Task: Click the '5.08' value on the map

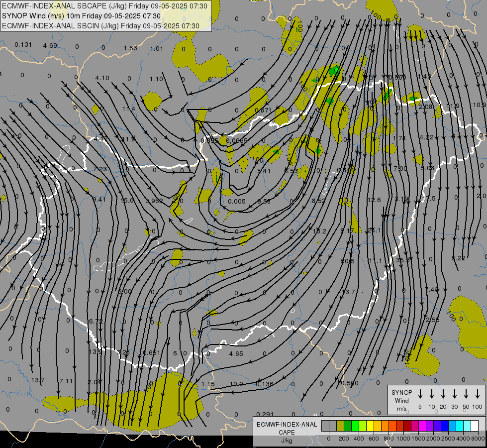Action: (427, 168)
